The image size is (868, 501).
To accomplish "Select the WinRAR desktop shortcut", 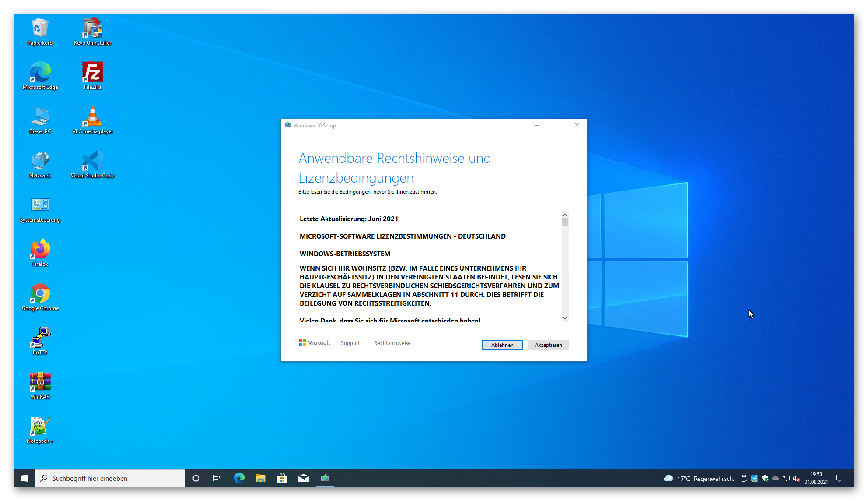I will tap(40, 385).
